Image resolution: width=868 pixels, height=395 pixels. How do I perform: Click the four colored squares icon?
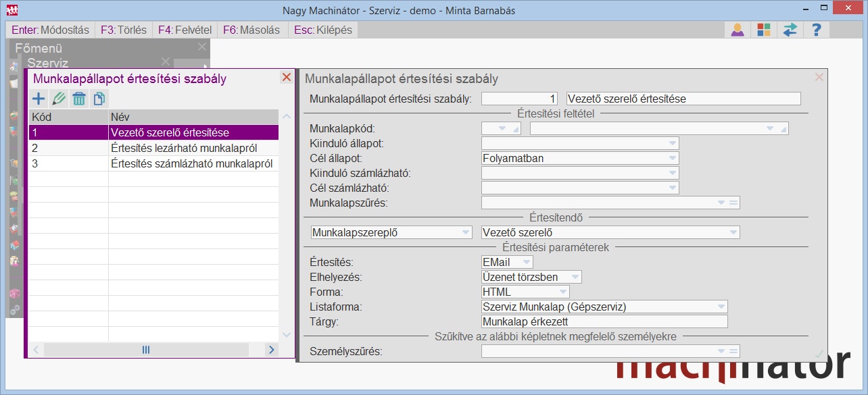(x=763, y=30)
